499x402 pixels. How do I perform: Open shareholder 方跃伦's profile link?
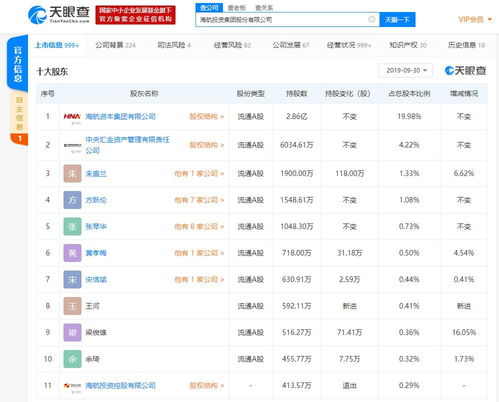pyautogui.click(x=96, y=200)
